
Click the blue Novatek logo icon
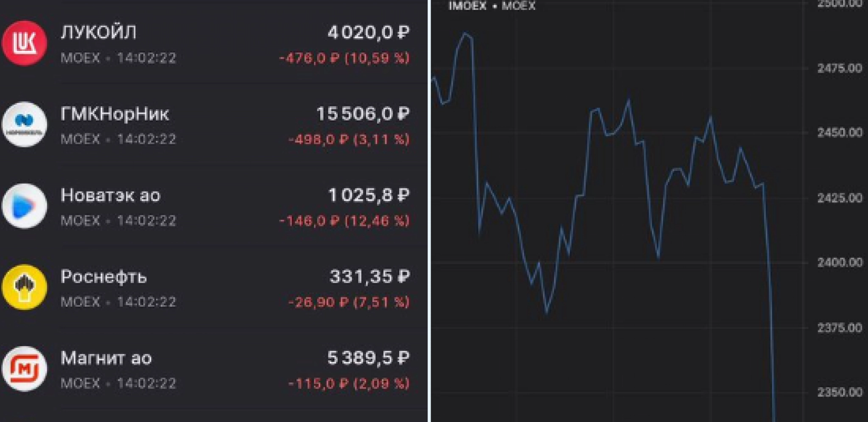[x=24, y=206]
